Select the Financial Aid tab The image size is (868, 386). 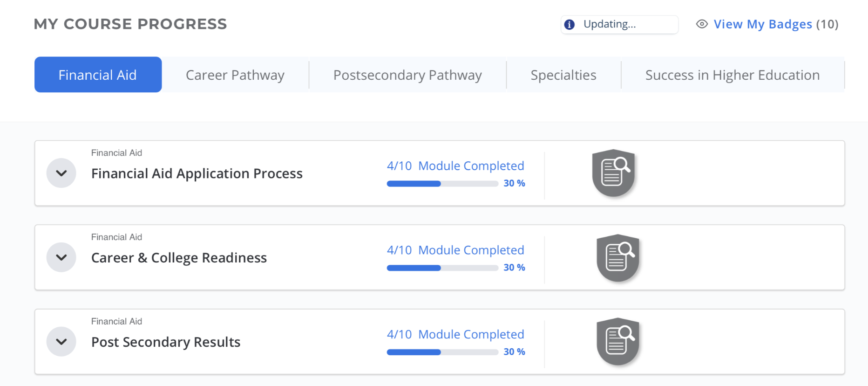tap(98, 75)
